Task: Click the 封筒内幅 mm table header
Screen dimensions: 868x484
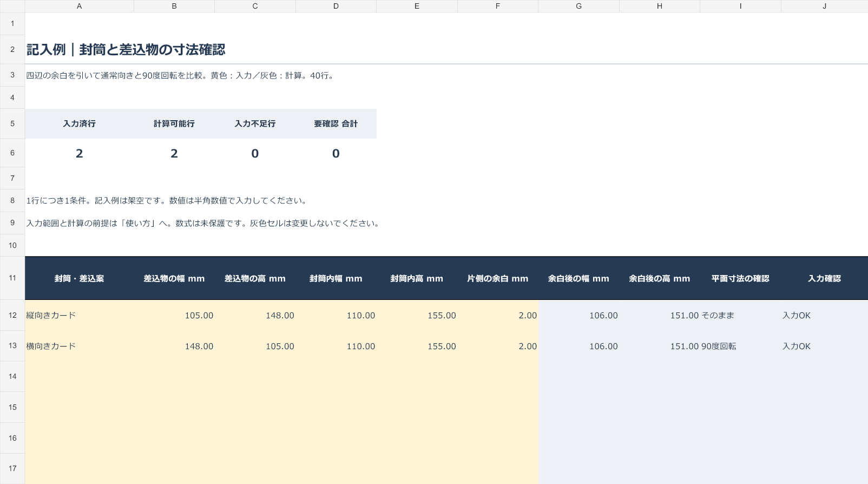Action: click(x=336, y=278)
